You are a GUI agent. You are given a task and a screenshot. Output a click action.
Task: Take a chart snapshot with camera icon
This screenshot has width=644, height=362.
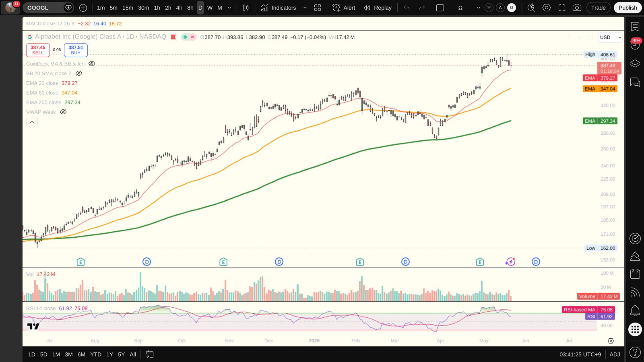point(577,8)
